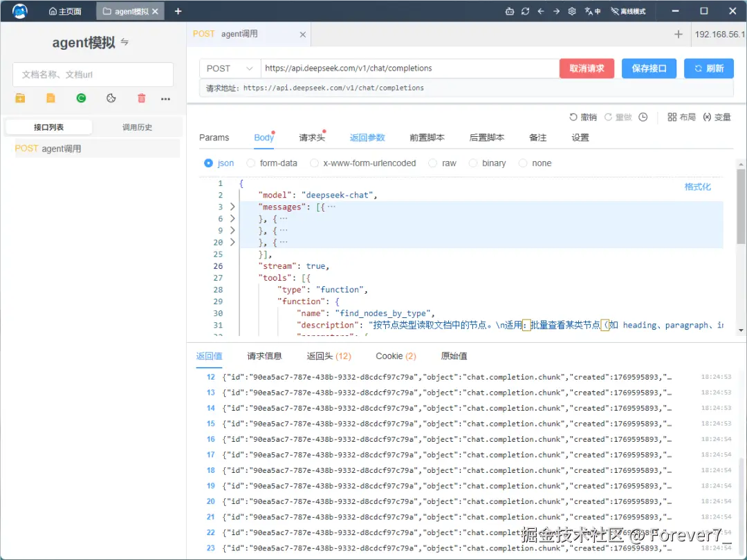Open the 主页面 home tab
Image resolution: width=747 pixels, height=560 pixels.
coord(65,12)
